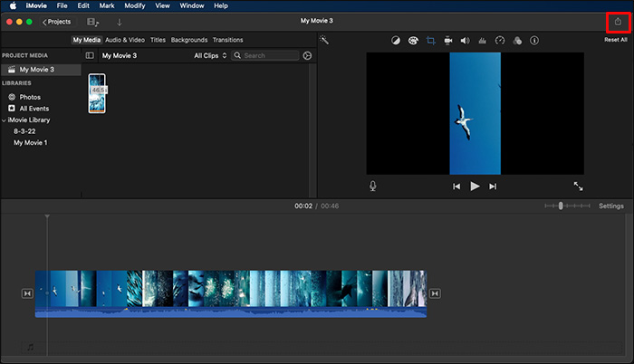Open the Speed speedometer icon
Viewport: 634px width, 364px height.
499,41
